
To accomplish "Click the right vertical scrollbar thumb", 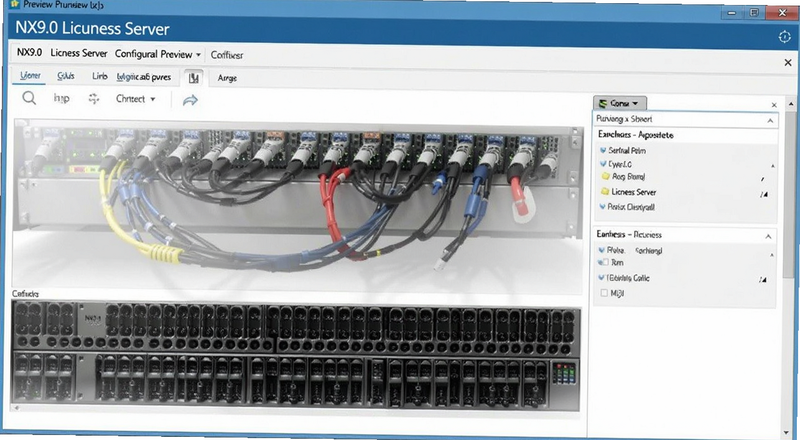I will coord(790,194).
